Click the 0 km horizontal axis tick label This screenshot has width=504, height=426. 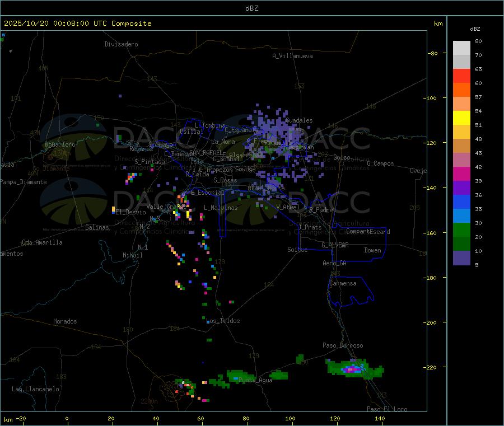[67, 418]
